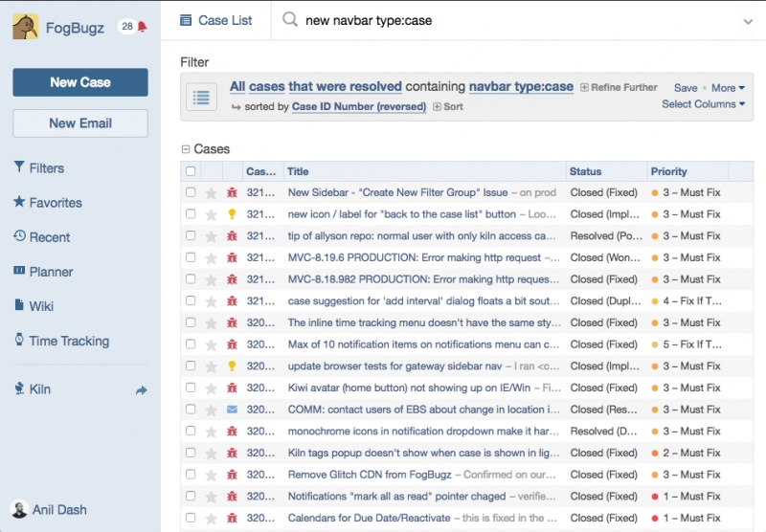The image size is (766, 532).
Task: Open the search box dropdown chevron
Action: (748, 21)
